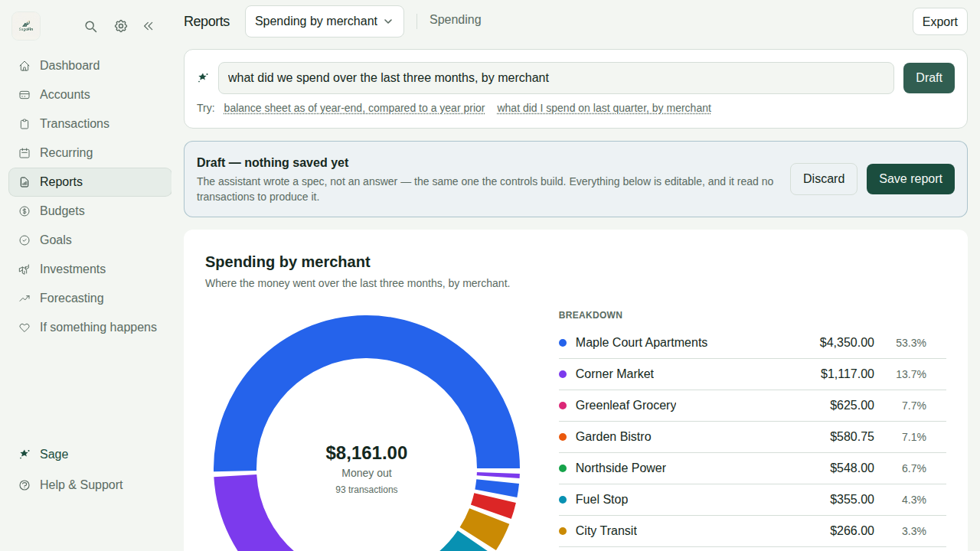980x551 pixels.
Task: Try the balance sheet year-end suggestion
Action: [x=354, y=108]
